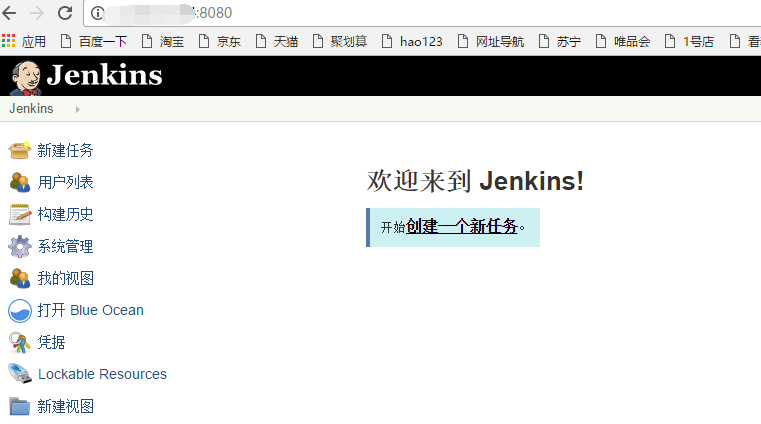Viewport: 761px width, 424px height.
Task: Click the 新建任务 box icon
Action: point(20,150)
